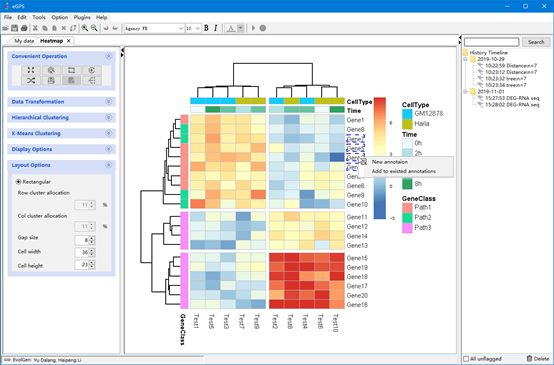This screenshot has height=365, width=554.
Task: Click the Print toolbar icon
Action: tap(24, 28)
